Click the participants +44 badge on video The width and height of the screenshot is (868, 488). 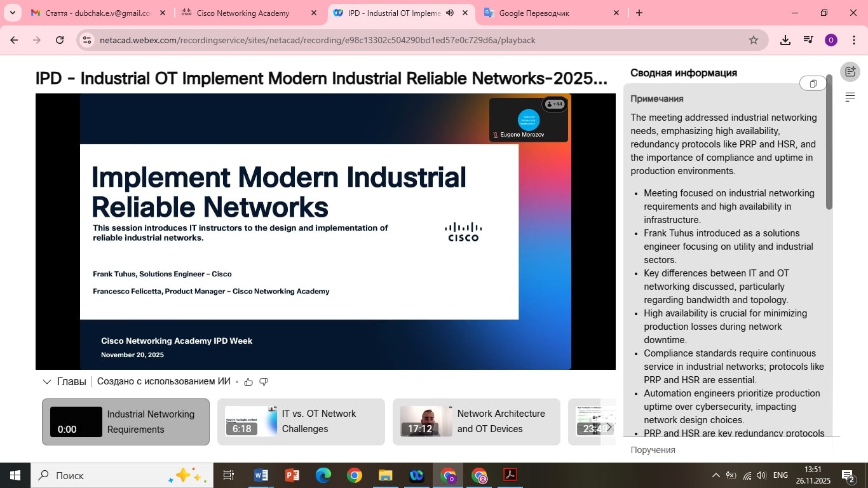(554, 104)
